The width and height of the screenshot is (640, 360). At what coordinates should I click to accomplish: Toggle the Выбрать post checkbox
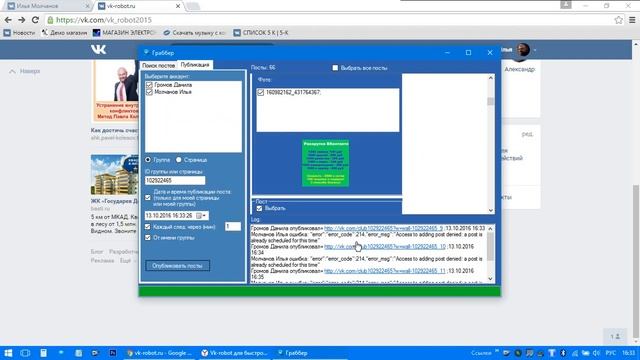[x=259, y=208]
